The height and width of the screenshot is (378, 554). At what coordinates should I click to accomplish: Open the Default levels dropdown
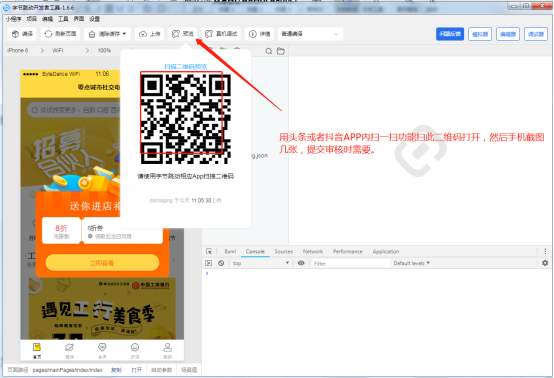tap(412, 263)
